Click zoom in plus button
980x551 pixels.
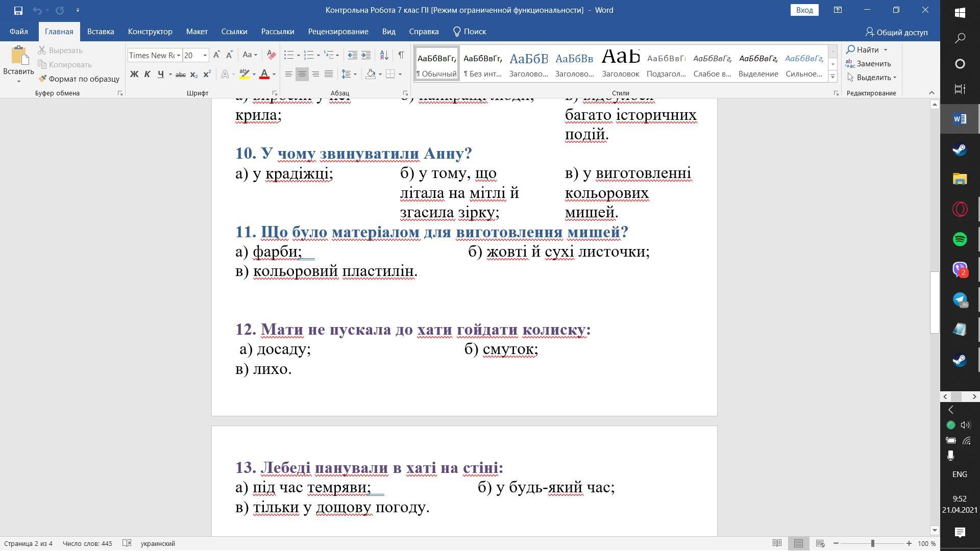tap(909, 543)
